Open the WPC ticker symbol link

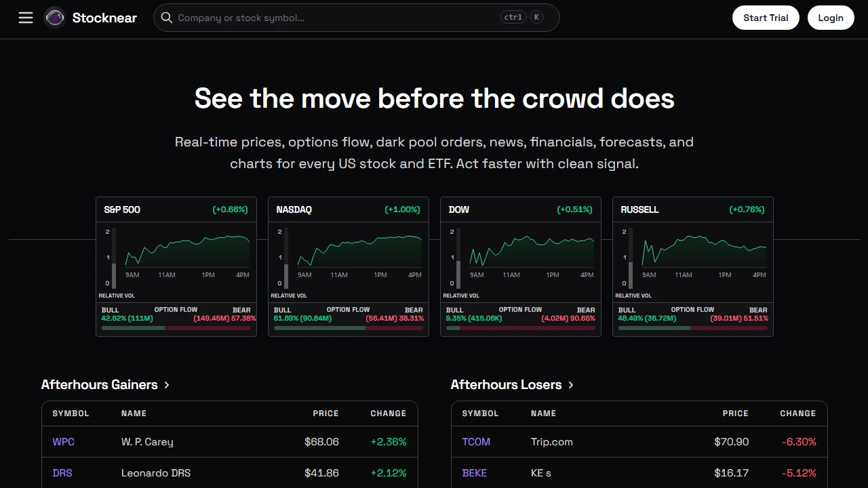tap(64, 442)
